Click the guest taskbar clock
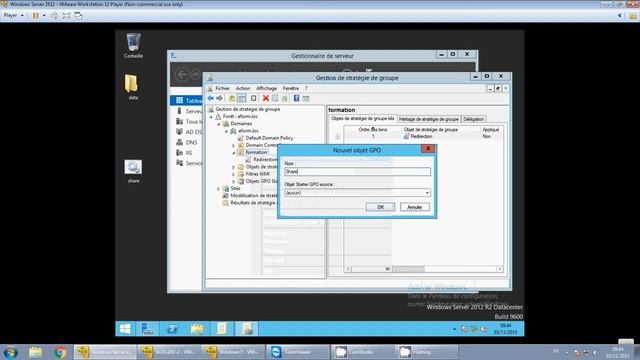 click(x=505, y=329)
